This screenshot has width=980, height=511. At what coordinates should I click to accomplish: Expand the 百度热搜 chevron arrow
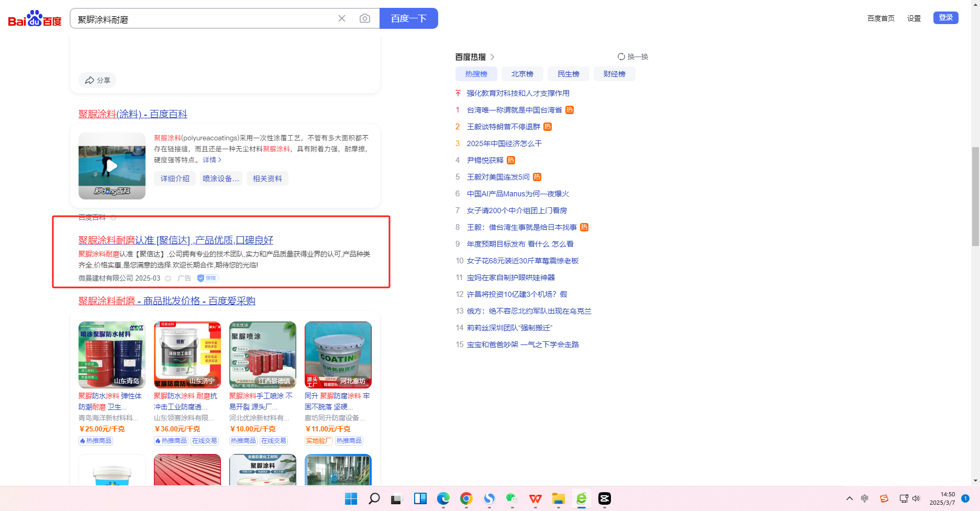492,57
